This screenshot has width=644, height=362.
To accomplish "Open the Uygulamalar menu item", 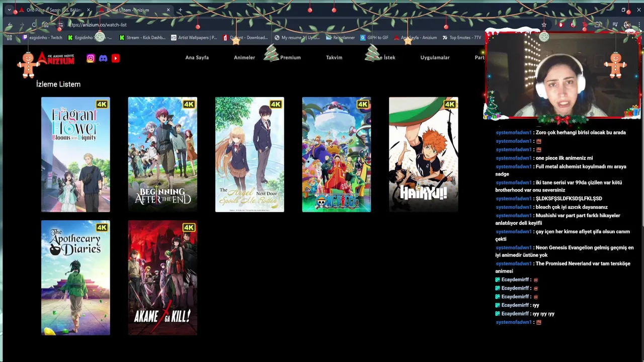I will point(435,58).
